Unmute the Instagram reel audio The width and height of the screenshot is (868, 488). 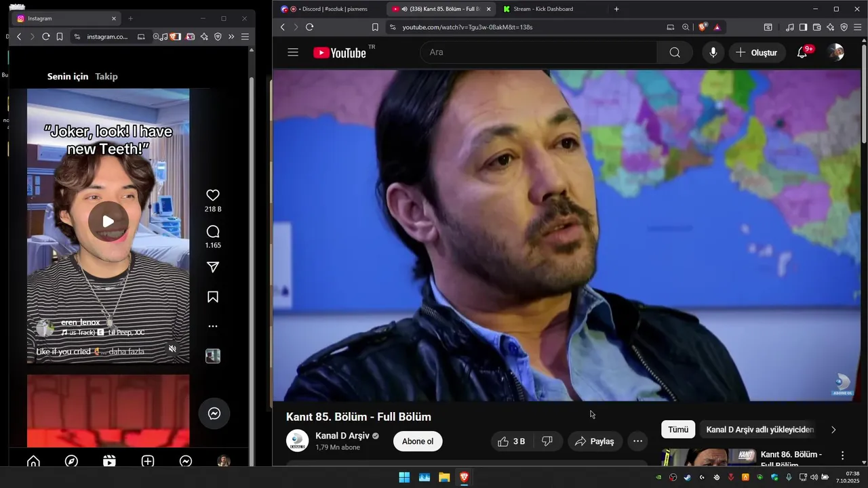tap(172, 348)
